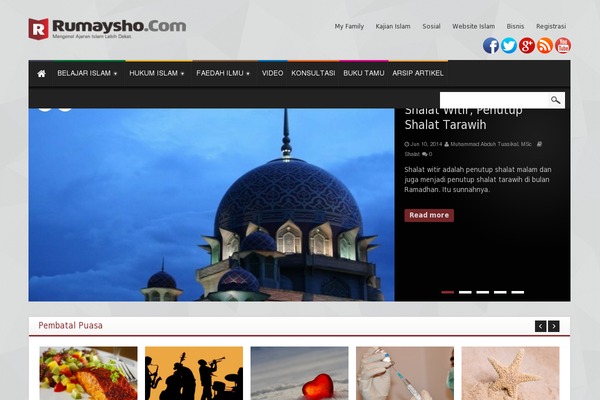Open the Website Islam link
Image resolution: width=600 pixels, height=400 pixels.
pyautogui.click(x=473, y=26)
